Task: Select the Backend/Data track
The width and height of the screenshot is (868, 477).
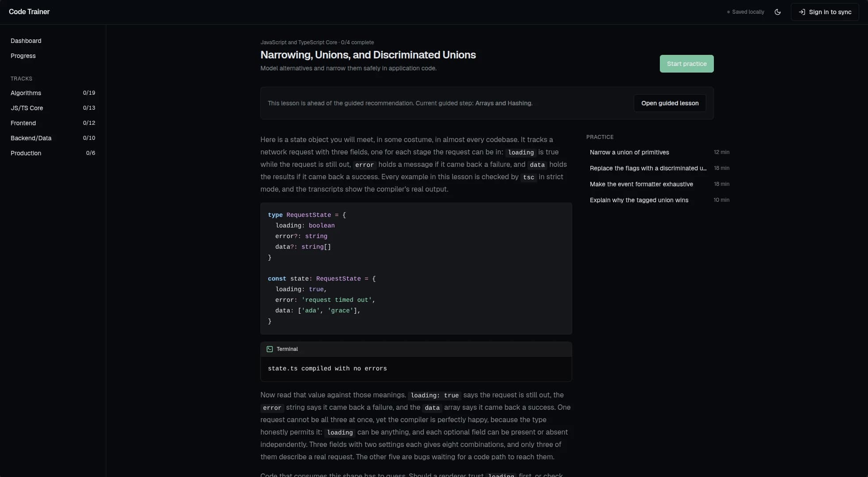Action: pyautogui.click(x=53, y=138)
